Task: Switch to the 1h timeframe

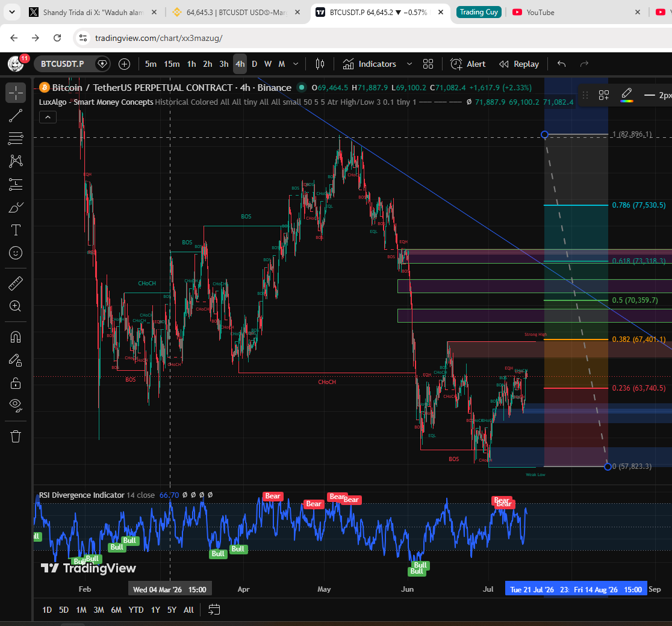Action: 191,64
